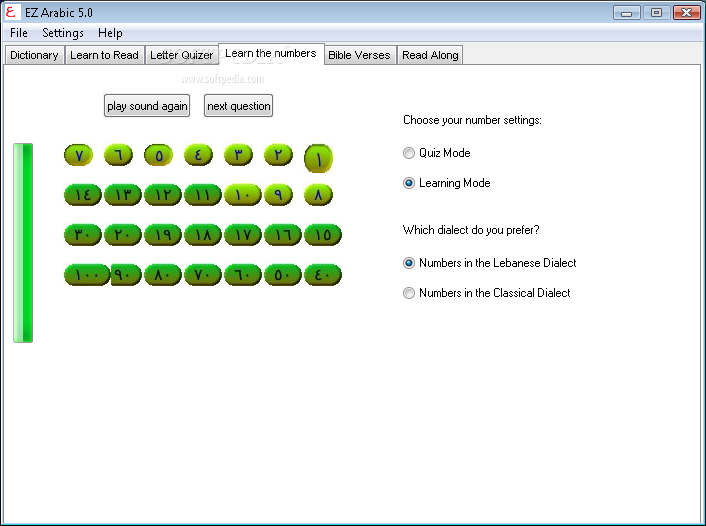Click the Arabic number 60 button
The width and height of the screenshot is (706, 526).
243,275
